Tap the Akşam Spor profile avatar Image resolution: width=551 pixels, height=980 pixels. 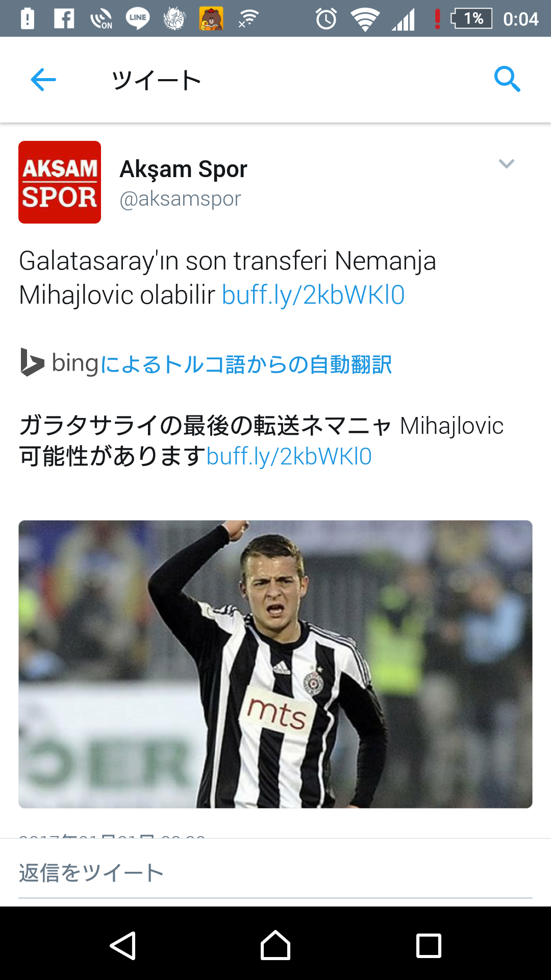tap(60, 182)
